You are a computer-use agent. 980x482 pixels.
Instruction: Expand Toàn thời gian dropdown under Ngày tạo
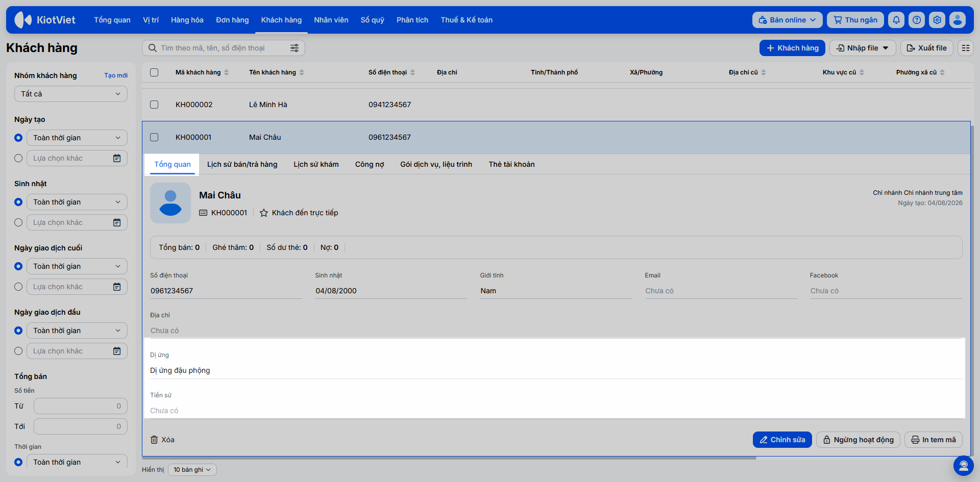(x=77, y=138)
